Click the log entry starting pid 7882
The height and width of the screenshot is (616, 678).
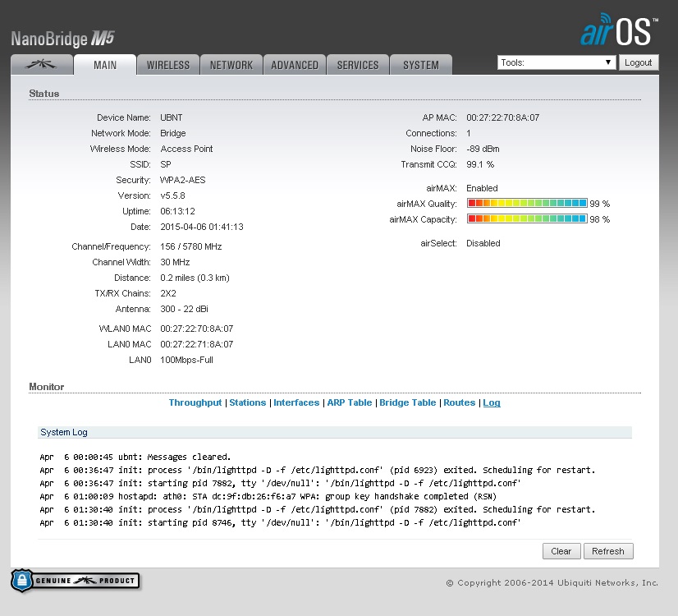(280, 483)
